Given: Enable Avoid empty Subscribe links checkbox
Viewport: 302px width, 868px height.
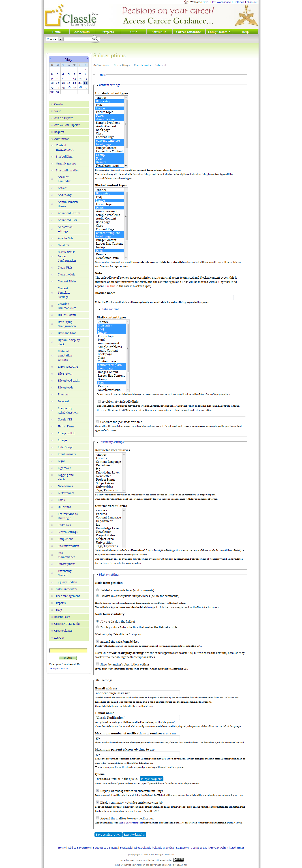Looking at the screenshot, I should point(99,401).
